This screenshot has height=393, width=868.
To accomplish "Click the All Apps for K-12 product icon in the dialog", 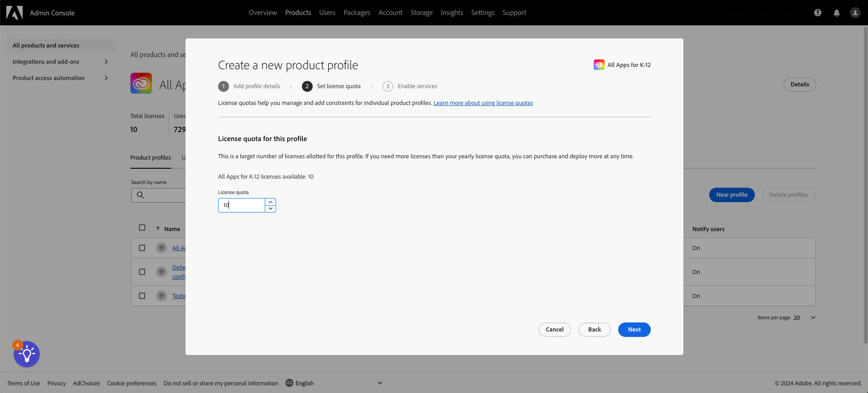I will (x=599, y=65).
